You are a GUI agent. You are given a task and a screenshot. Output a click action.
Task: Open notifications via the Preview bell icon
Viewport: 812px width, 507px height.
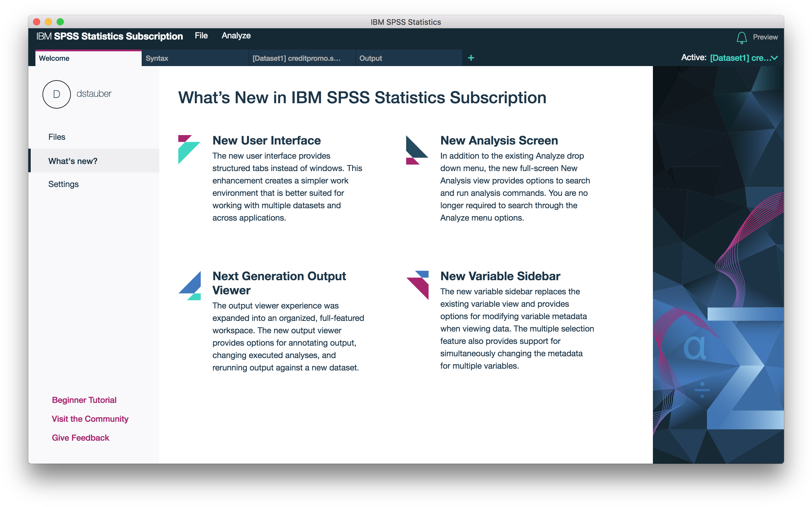[742, 37]
